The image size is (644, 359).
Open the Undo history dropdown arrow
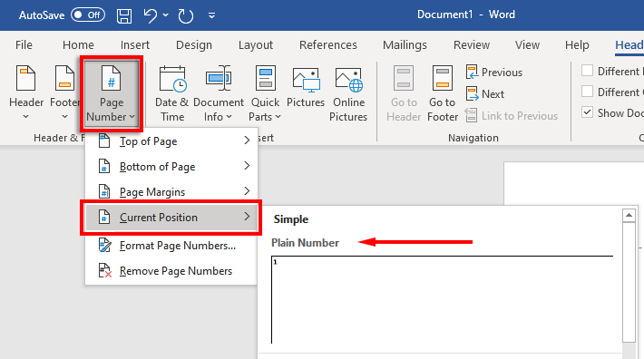165,15
